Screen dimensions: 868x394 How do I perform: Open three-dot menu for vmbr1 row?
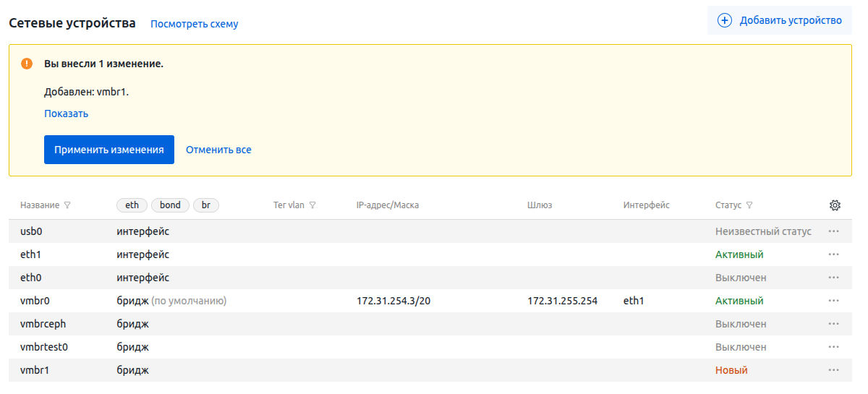[833, 370]
